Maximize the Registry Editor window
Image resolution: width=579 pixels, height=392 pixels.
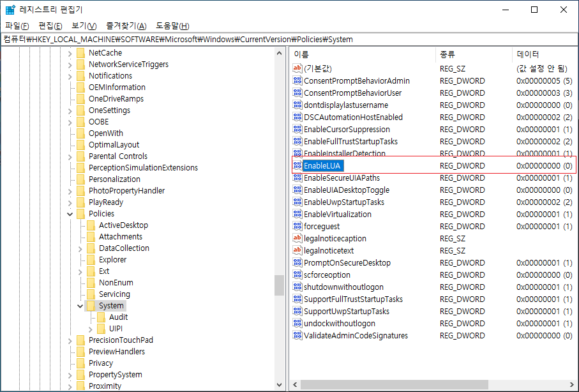pos(534,10)
